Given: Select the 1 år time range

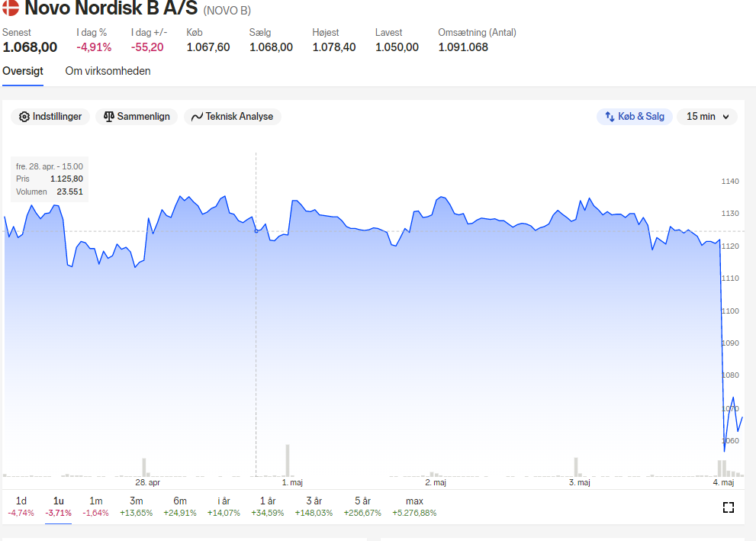Looking at the screenshot, I should tap(268, 507).
